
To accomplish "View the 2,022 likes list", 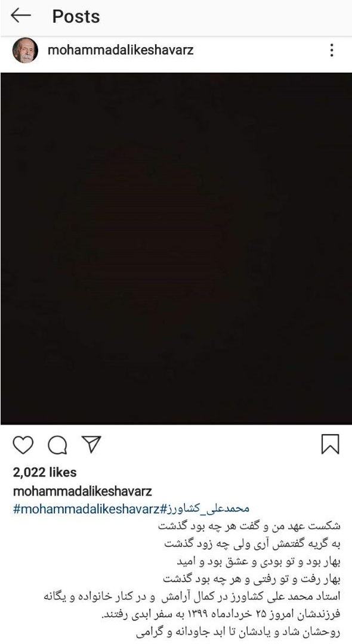I will click(45, 472).
